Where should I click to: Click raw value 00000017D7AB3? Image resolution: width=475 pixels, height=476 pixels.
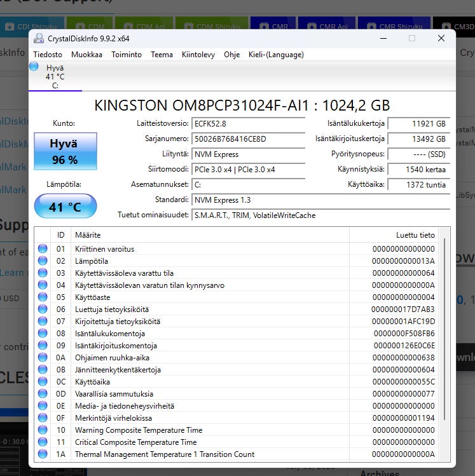(x=403, y=309)
